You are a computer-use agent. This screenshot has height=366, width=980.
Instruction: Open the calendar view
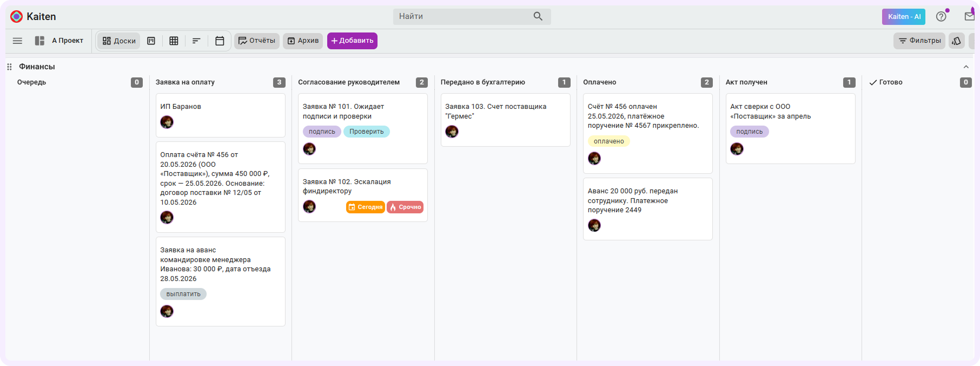(x=220, y=41)
